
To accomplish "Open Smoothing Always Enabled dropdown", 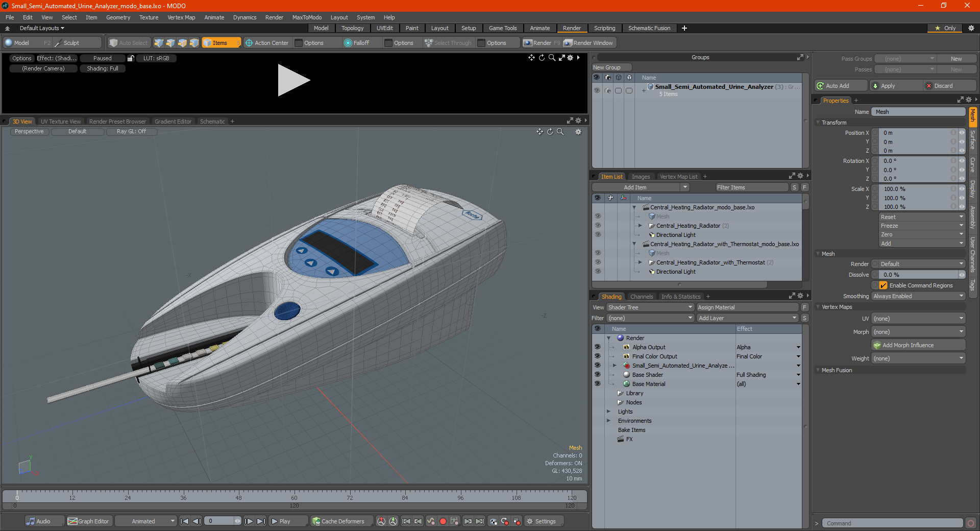I will coord(918,296).
